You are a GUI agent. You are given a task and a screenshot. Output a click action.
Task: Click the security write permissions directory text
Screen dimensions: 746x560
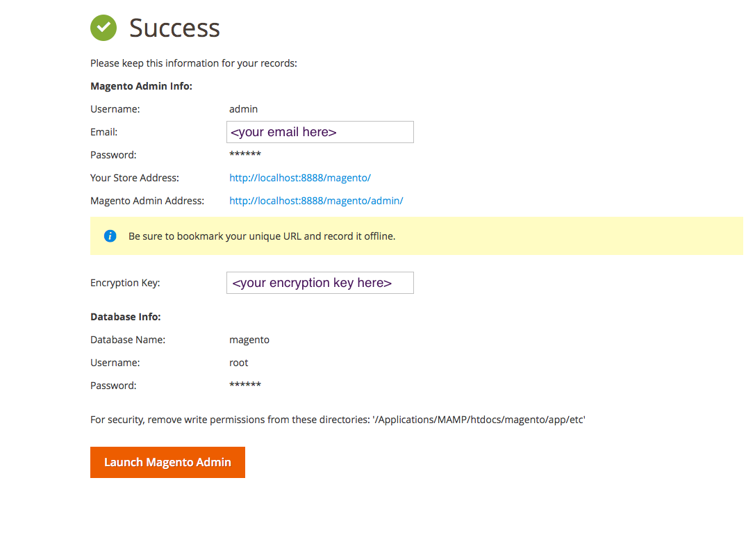coord(338,420)
